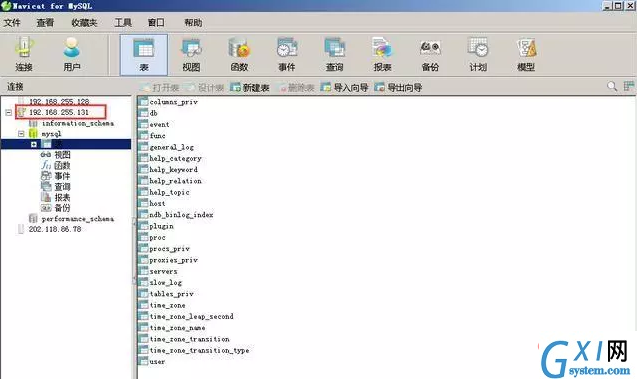Select 函数 node under mysql

tap(62, 165)
